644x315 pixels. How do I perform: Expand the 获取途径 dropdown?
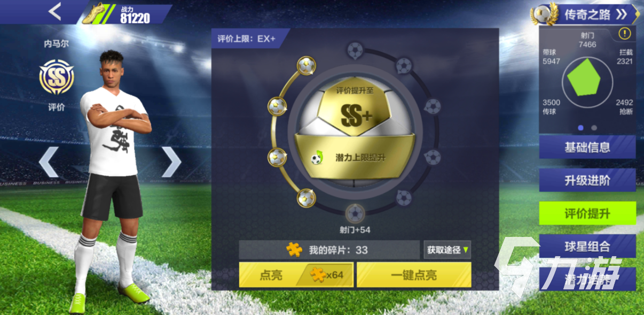(447, 250)
